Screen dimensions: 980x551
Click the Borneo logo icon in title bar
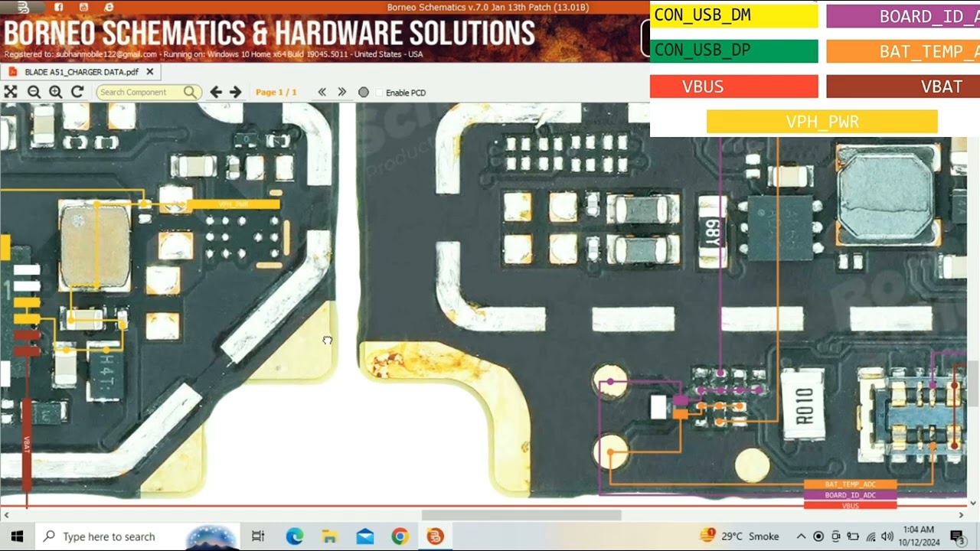[x=23, y=7]
